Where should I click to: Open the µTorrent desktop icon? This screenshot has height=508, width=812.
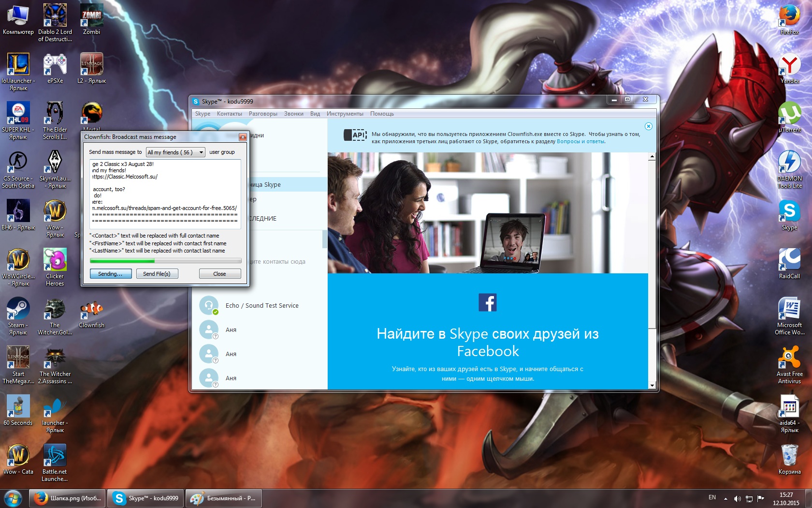(x=789, y=117)
